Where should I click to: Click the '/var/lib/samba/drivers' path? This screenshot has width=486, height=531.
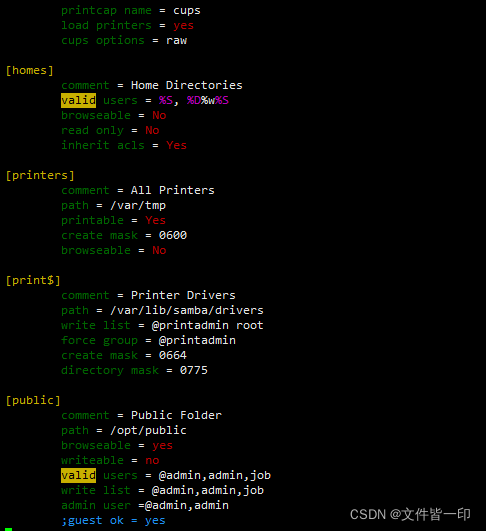click(x=187, y=310)
